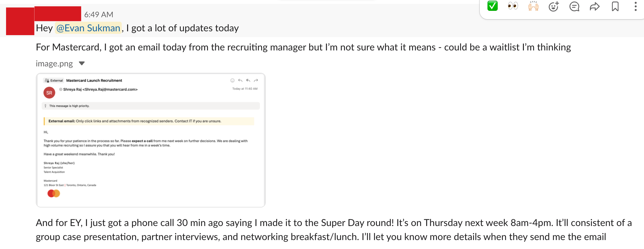Image resolution: width=644 pixels, height=249 pixels.
Task: Click the emoji smiley icon in email header
Action: point(233,80)
